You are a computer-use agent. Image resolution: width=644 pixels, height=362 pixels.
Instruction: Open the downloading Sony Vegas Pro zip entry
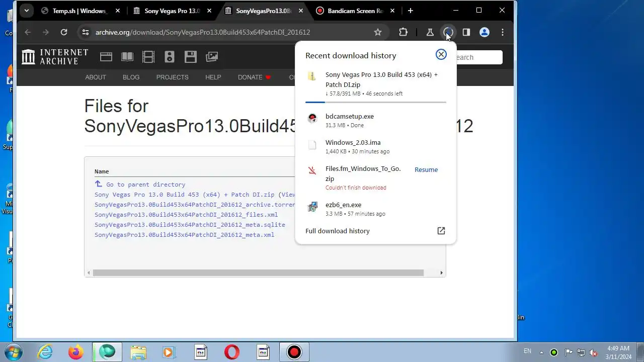tap(375, 83)
